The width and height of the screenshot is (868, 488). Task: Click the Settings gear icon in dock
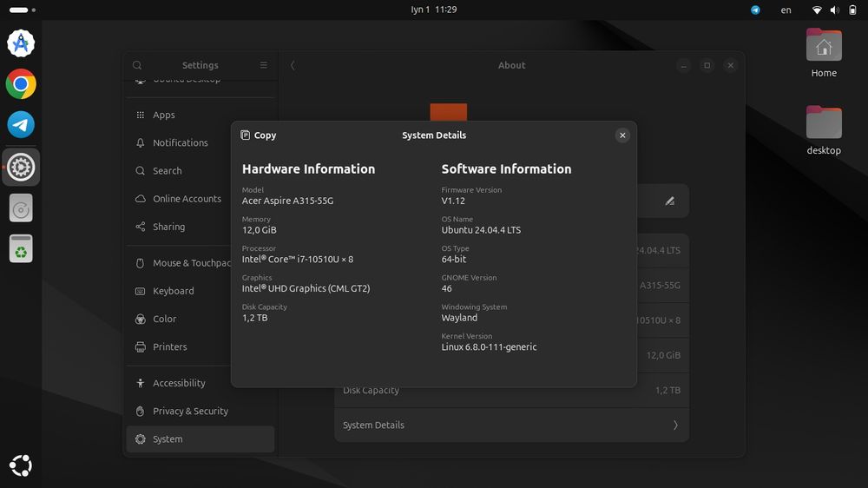21,167
